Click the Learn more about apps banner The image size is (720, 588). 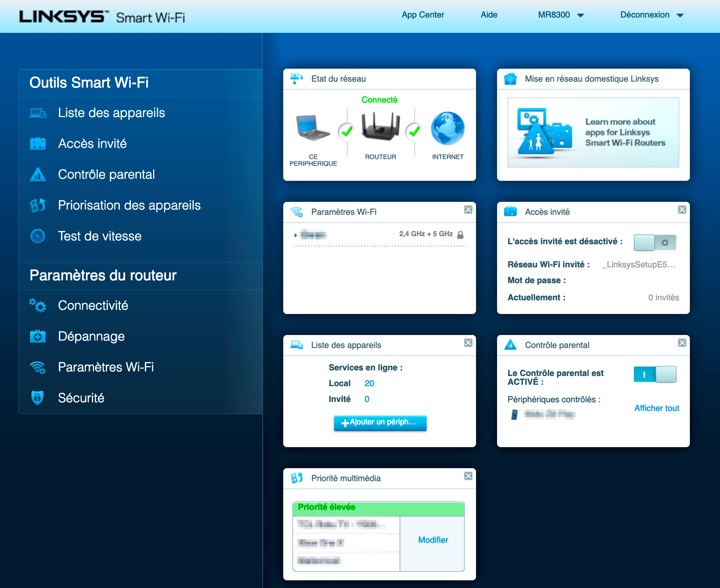point(593,132)
